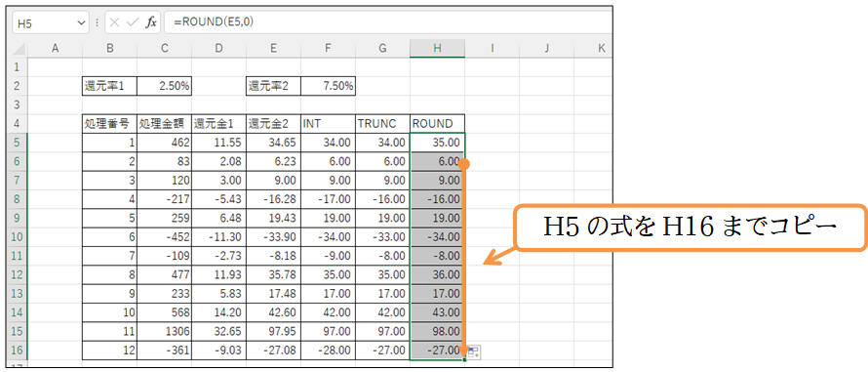Select column I header
Image resolution: width=868 pixels, height=372 pixels.
pos(493,49)
